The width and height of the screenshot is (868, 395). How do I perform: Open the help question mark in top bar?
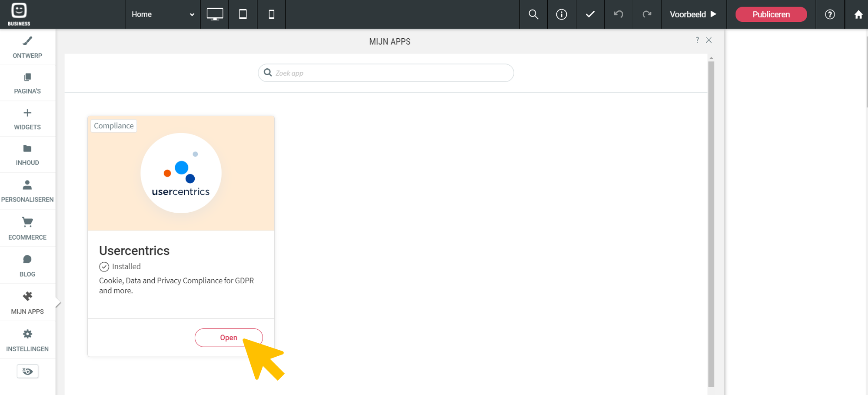pos(830,14)
